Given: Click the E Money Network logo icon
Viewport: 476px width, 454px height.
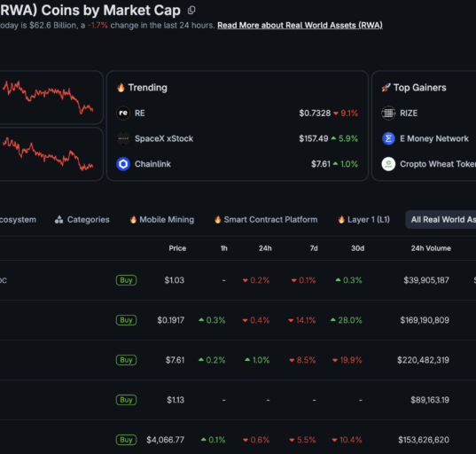Looking at the screenshot, I should coord(388,139).
